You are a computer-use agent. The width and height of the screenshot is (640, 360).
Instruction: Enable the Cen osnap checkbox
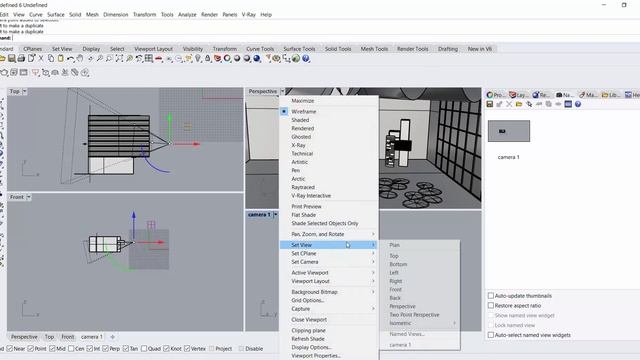click(71, 349)
